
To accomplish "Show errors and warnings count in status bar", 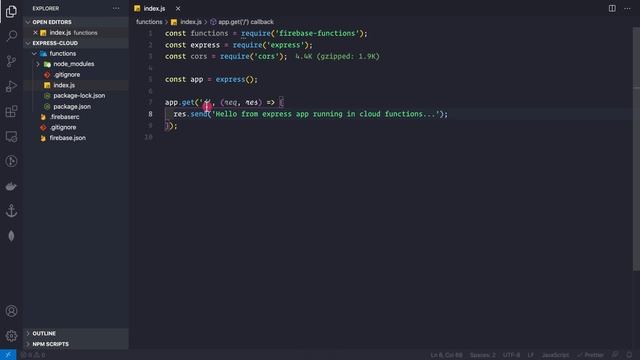I will point(33,355).
